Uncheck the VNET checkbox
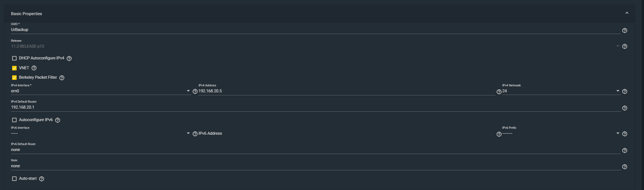Screen dimensions: 644x190 click(x=14, y=68)
